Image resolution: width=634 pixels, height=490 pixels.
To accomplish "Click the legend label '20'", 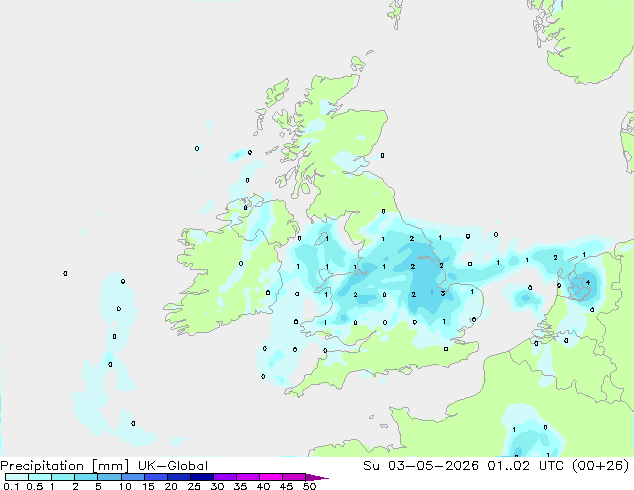I will [x=171, y=486].
